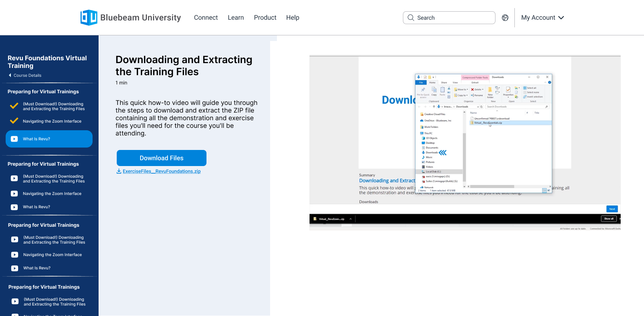The height and width of the screenshot is (316, 644).
Task: Click the Next button in the video
Action: coord(612,209)
